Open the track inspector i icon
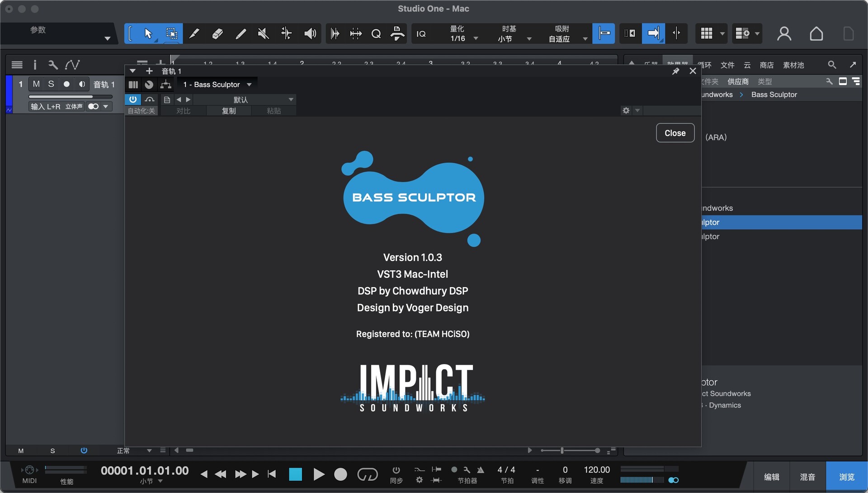 [35, 65]
